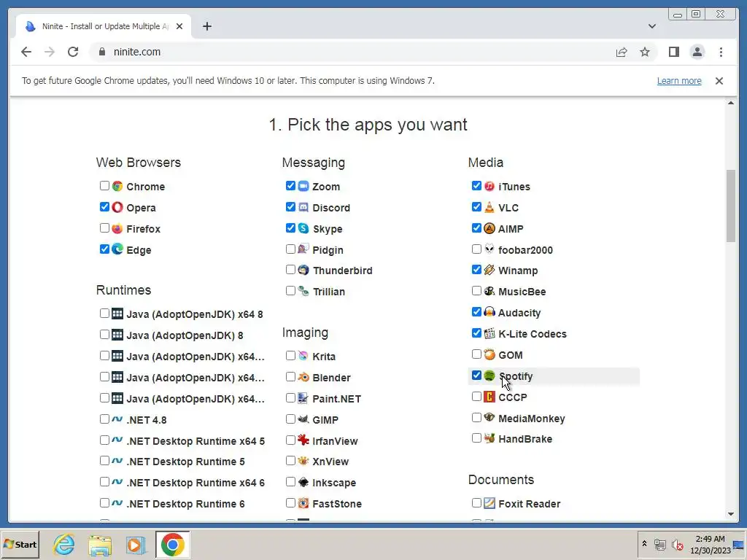Click the XnView label
Screen dimensions: 747x560
pyautogui.click(x=330, y=462)
